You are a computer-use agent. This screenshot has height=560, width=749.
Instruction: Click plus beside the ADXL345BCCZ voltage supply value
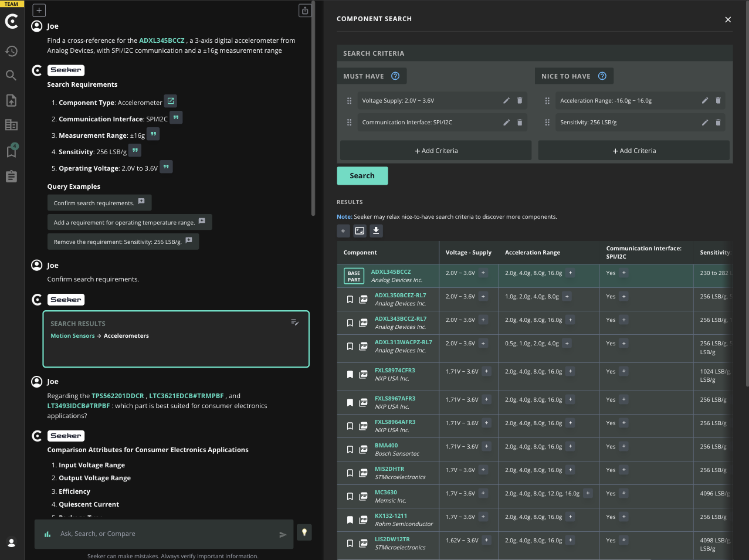click(483, 273)
